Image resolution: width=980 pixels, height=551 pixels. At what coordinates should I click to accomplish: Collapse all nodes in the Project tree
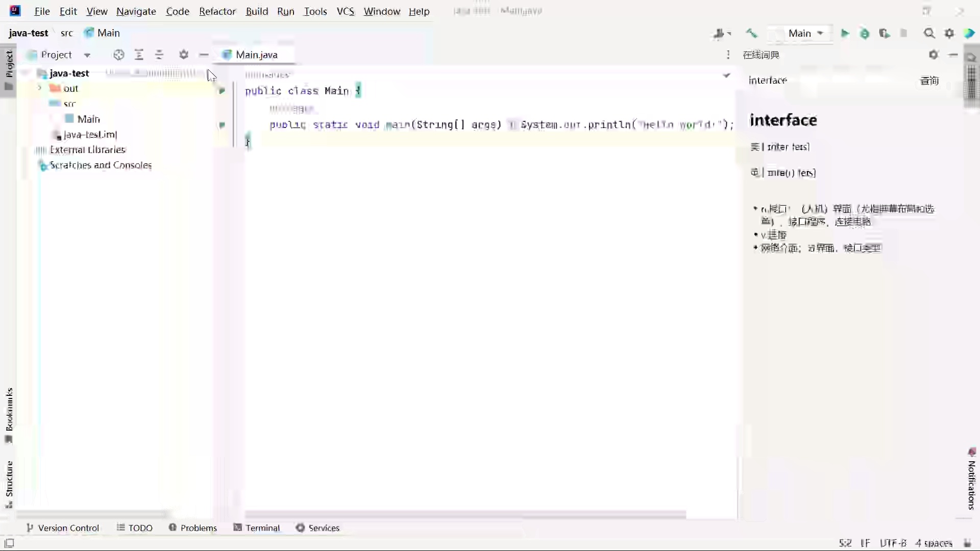click(x=160, y=55)
